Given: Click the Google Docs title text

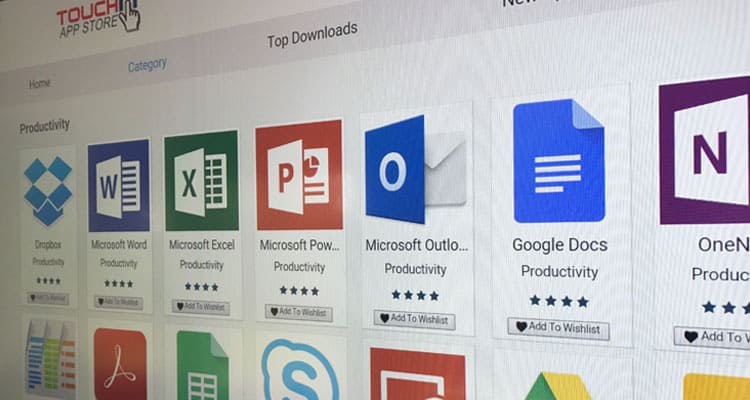Looking at the screenshot, I should point(560,245).
